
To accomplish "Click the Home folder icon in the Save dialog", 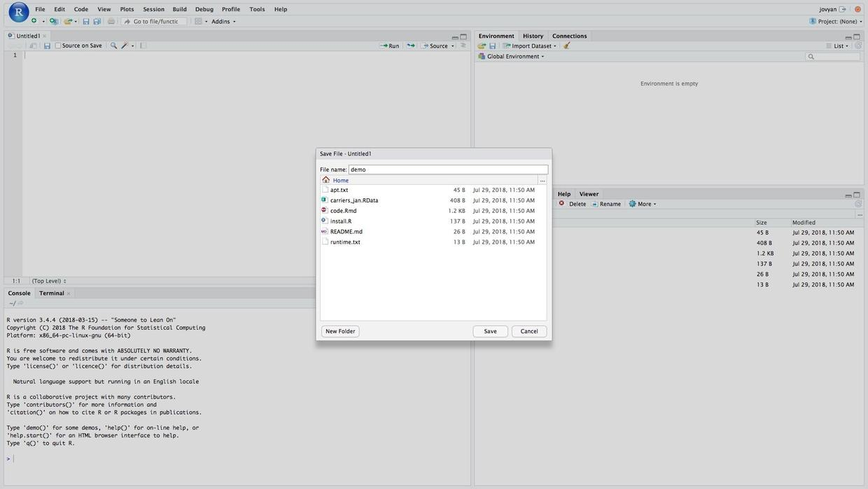I will [x=325, y=180].
